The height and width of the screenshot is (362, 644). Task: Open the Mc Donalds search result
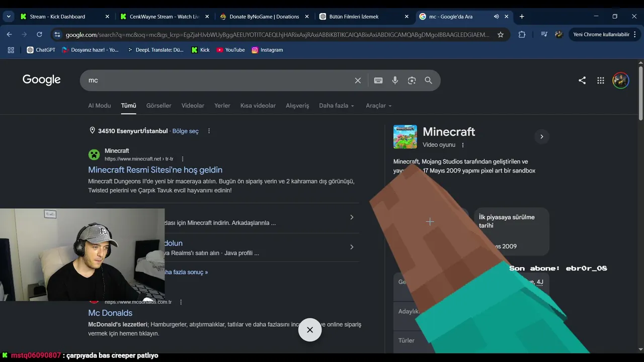tap(110, 313)
